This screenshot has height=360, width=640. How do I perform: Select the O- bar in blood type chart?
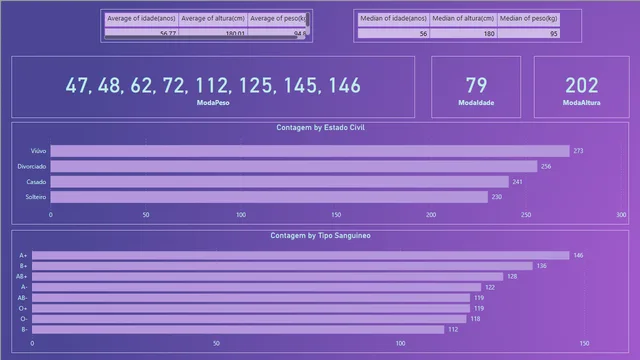pyautogui.click(x=249, y=319)
